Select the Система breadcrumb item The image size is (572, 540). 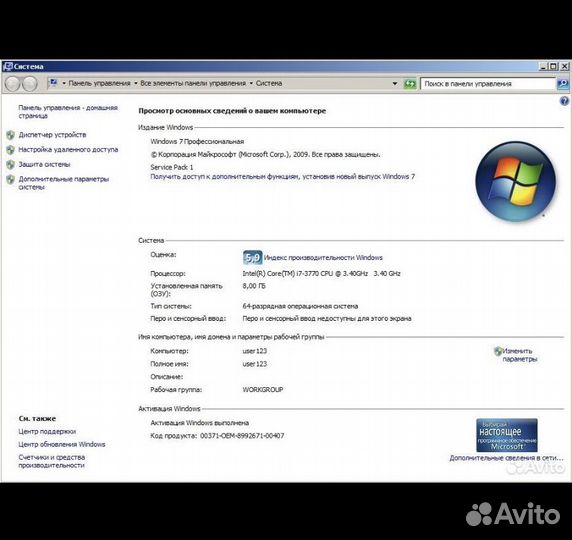click(269, 84)
